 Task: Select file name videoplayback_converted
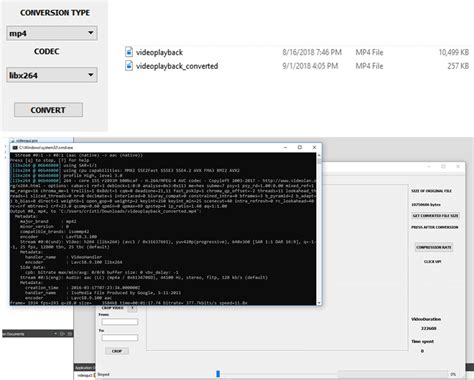(x=177, y=66)
